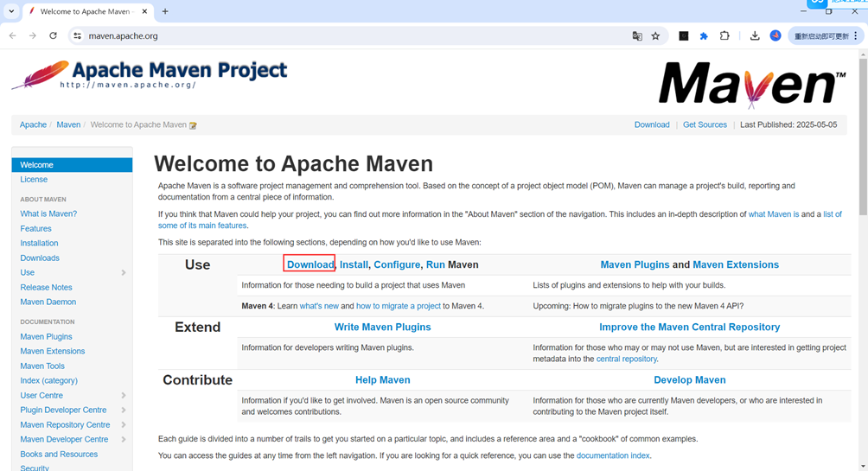Click how to migrate a project link
The width and height of the screenshot is (868, 471).
(399, 306)
